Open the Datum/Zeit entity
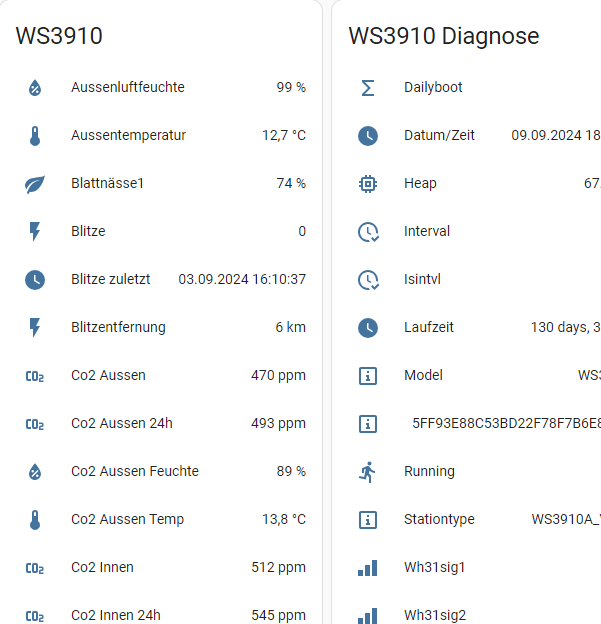The image size is (601, 624). point(439,136)
